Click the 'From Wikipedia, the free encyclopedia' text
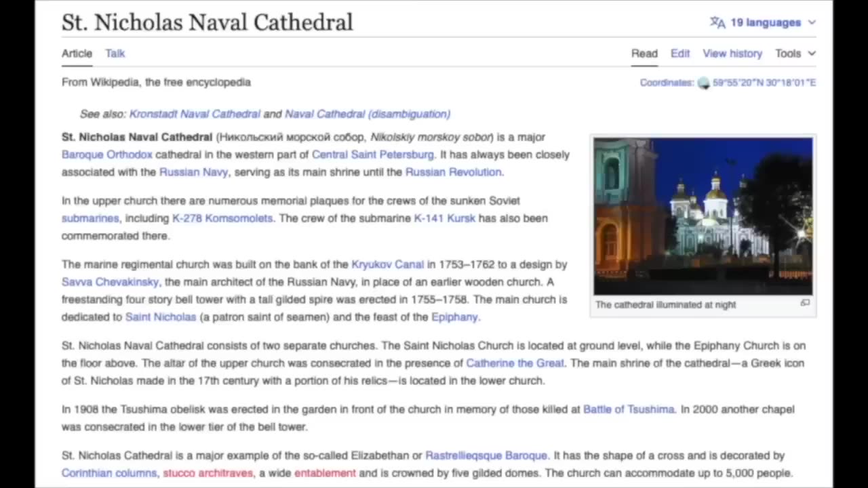 point(156,82)
